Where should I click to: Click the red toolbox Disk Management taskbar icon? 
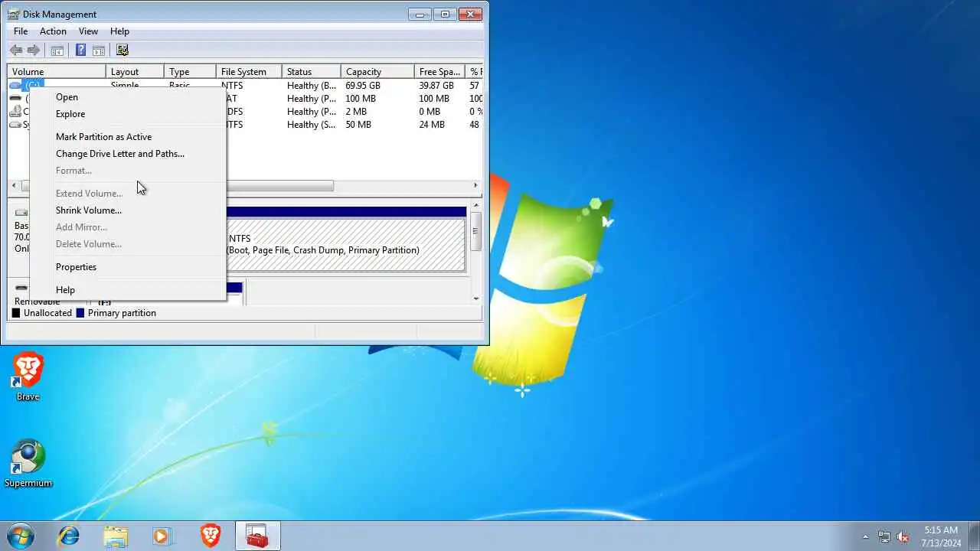pyautogui.click(x=257, y=536)
